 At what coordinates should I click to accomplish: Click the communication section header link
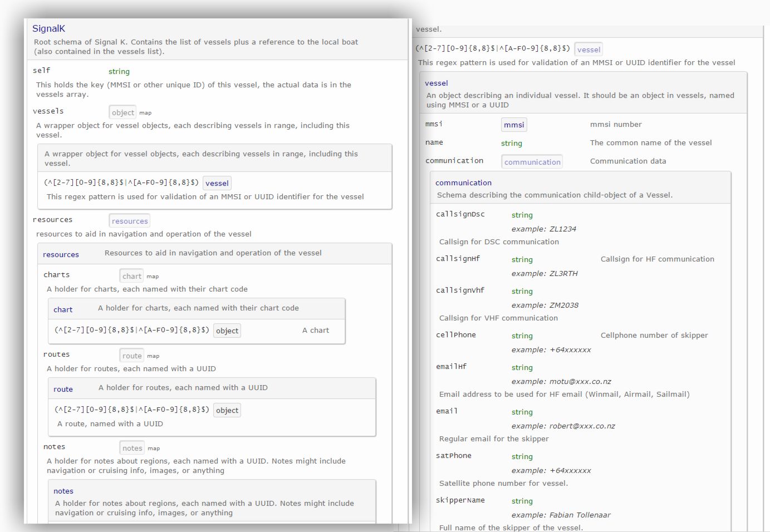(463, 183)
